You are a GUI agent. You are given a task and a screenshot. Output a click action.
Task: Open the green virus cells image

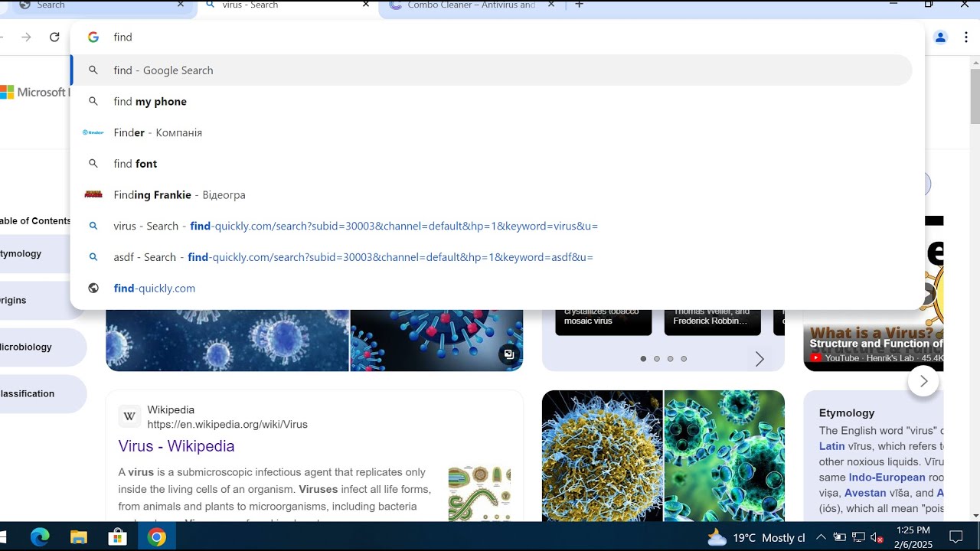pyautogui.click(x=724, y=456)
